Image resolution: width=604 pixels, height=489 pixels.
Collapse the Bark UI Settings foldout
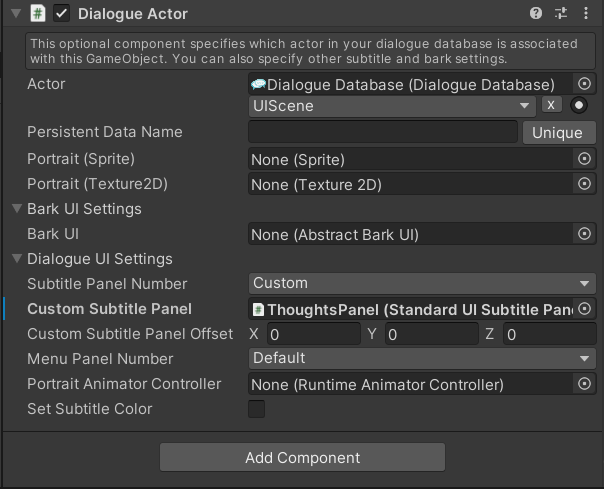click(17, 209)
